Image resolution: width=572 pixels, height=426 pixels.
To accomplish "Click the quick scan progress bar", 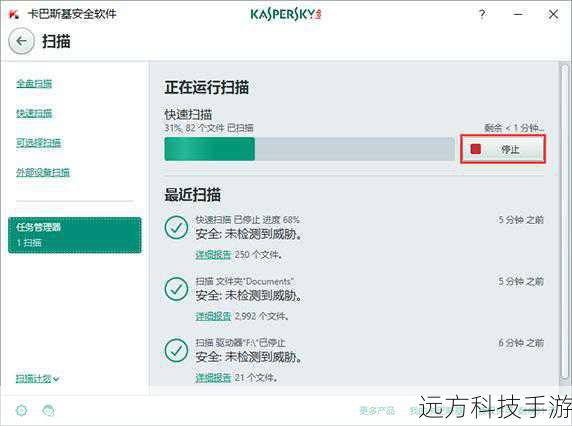I will (309, 149).
